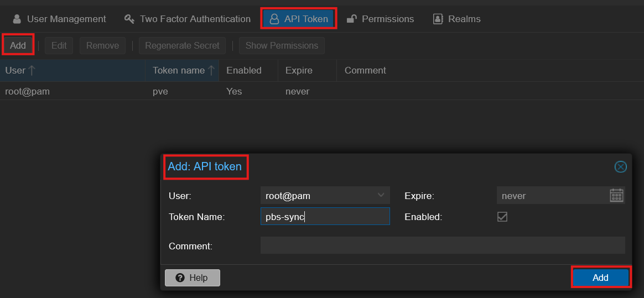The height and width of the screenshot is (298, 644).
Task: Click the User column sort arrow
Action: 32,70
